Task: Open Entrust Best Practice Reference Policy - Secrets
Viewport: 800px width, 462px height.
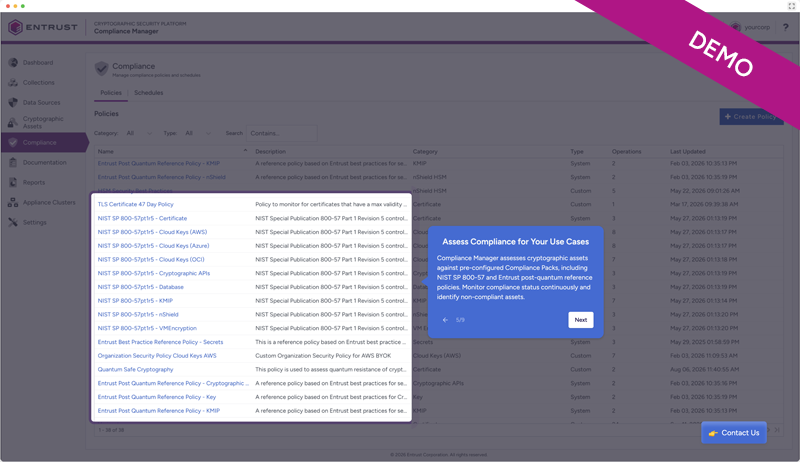Action: tap(160, 342)
